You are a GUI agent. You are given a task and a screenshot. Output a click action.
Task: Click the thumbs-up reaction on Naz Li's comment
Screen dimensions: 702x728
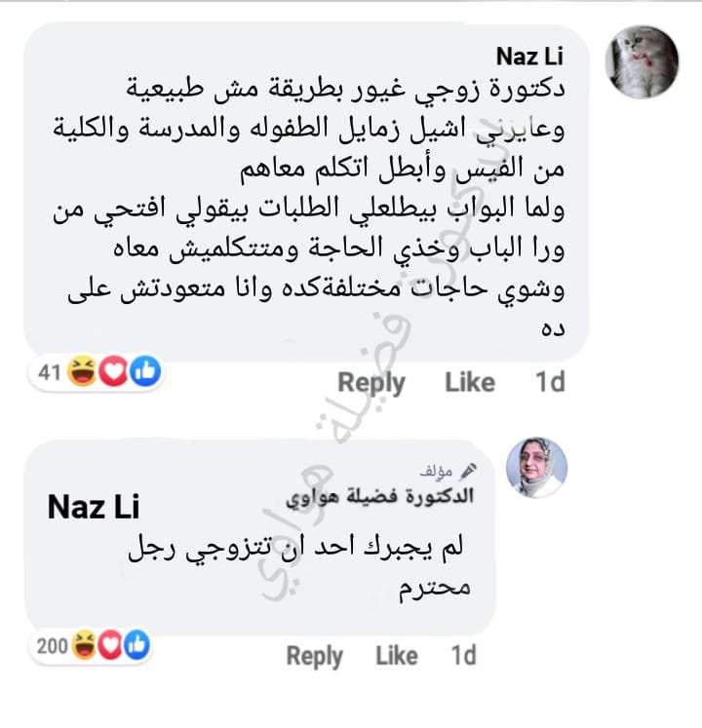(145, 371)
